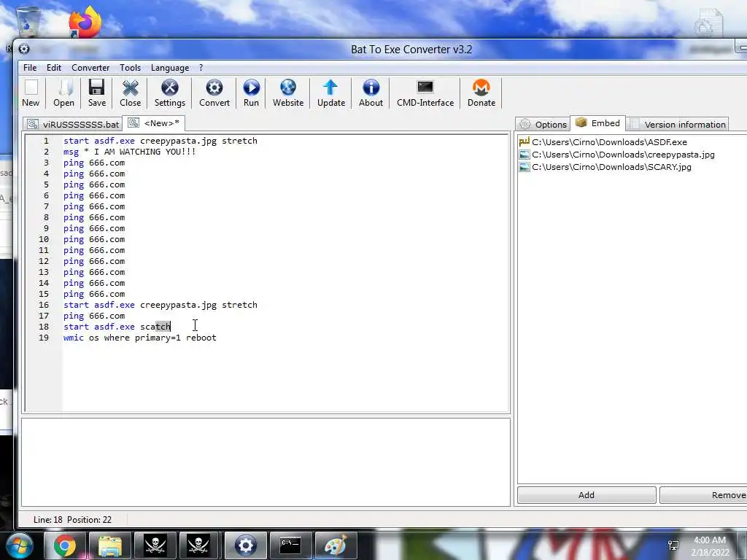Viewport: 747px width, 560px height.
Task: Open the Edit menu
Action: click(x=54, y=68)
